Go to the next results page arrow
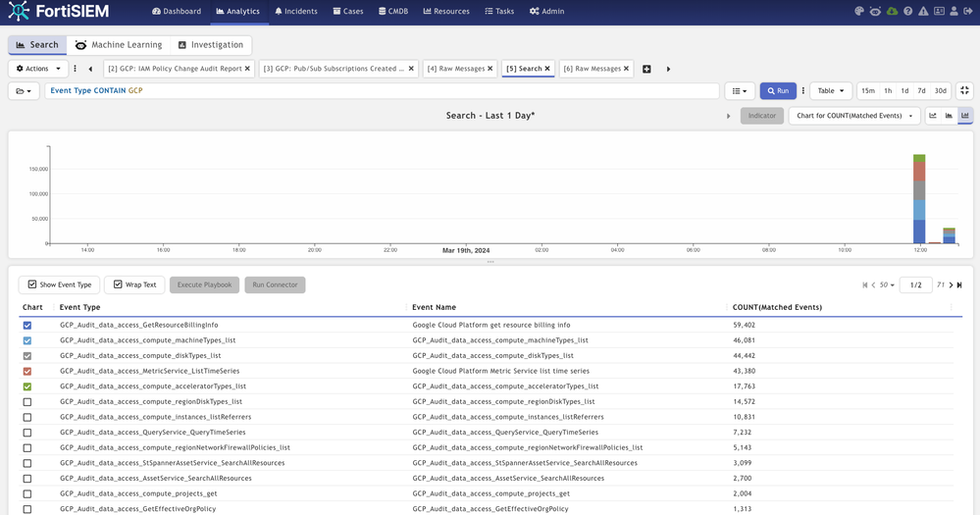Screen dimensions: 980x515 click(951, 285)
